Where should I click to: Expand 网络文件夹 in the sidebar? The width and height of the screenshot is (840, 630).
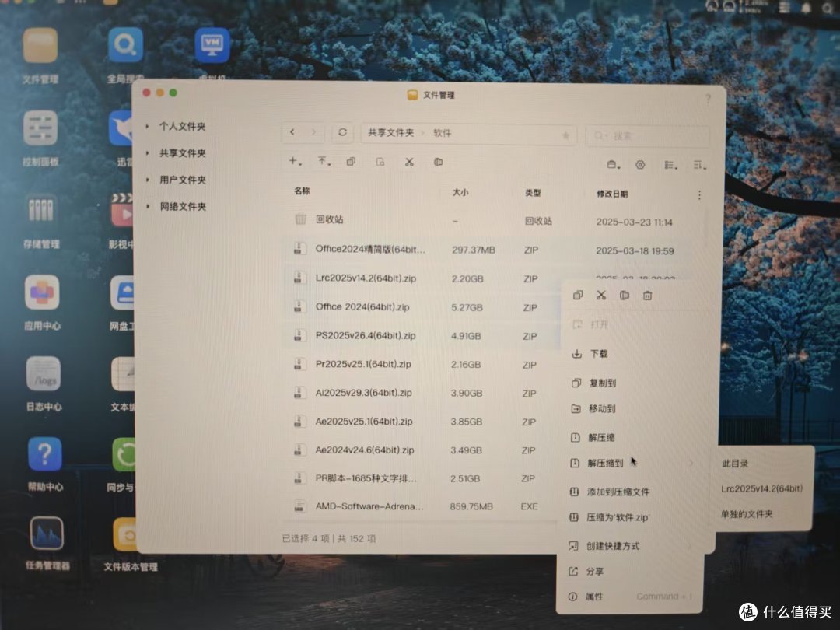(148, 206)
